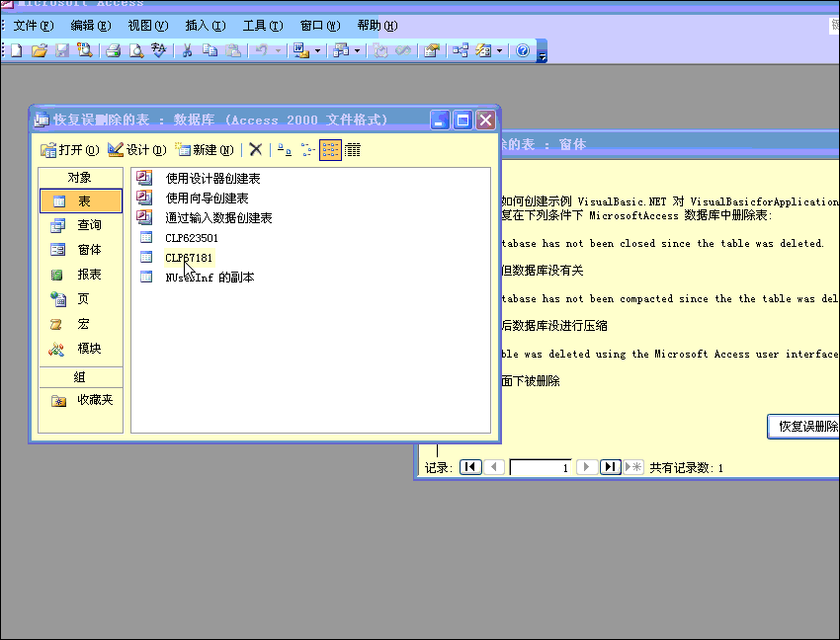Switch to Small Icons view

[x=307, y=150]
